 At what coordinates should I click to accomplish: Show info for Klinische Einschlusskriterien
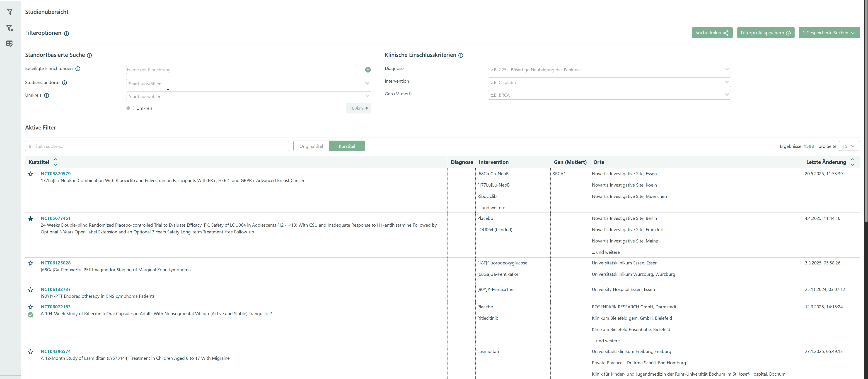[461, 55]
